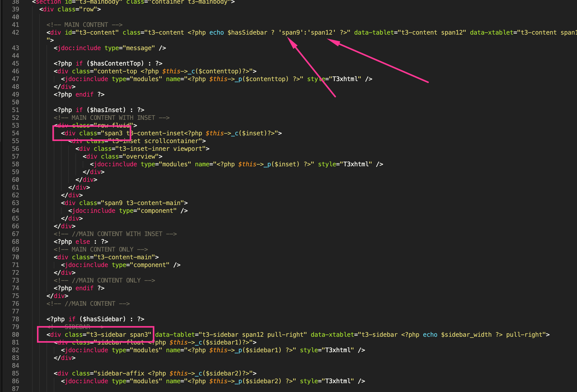Screen dimensions: 577x392
Task: Click the $hasSidebar variable on line 42
Action: click(x=247, y=33)
